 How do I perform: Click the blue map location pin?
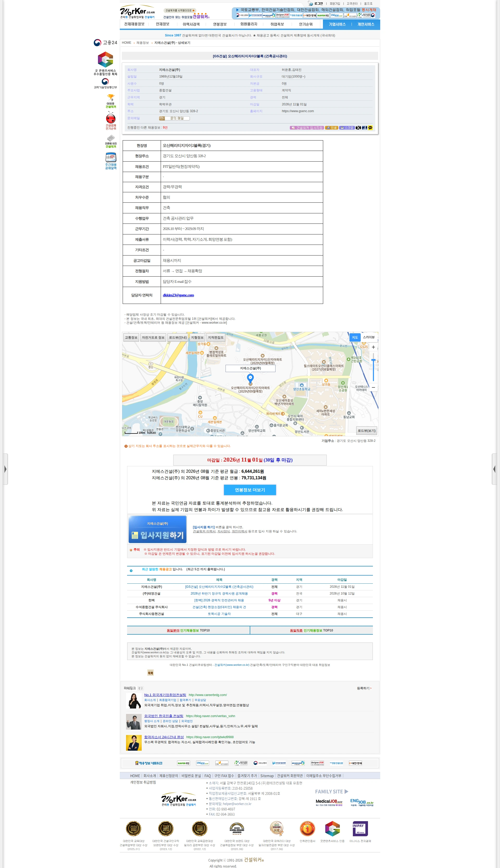250,378
